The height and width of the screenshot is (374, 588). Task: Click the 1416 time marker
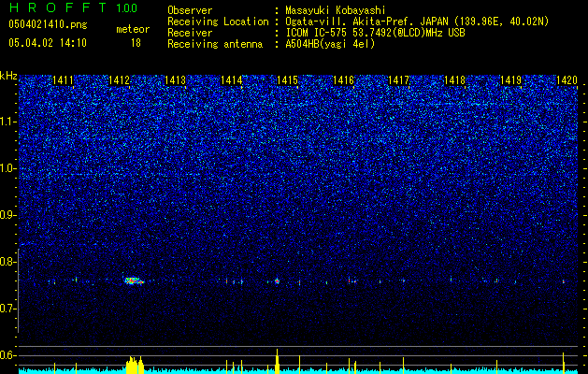coord(343,80)
